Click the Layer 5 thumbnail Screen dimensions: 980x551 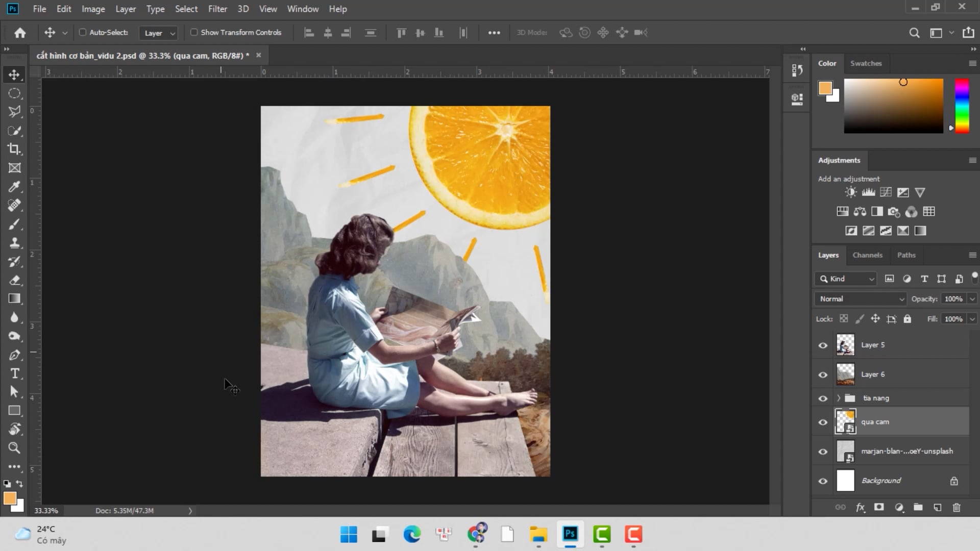845,345
